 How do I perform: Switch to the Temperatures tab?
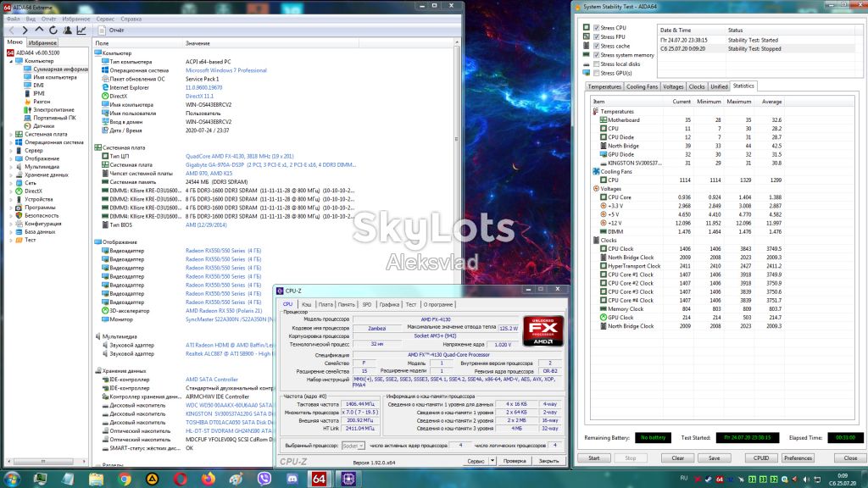pos(604,87)
